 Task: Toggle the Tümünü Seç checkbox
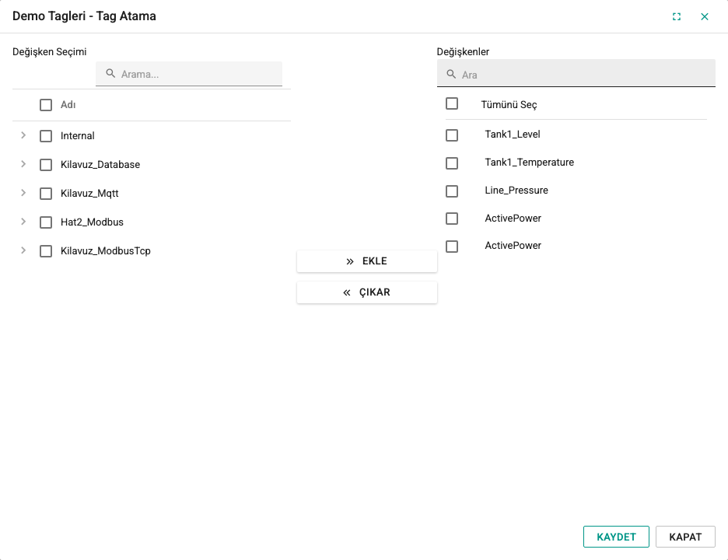[x=452, y=103]
